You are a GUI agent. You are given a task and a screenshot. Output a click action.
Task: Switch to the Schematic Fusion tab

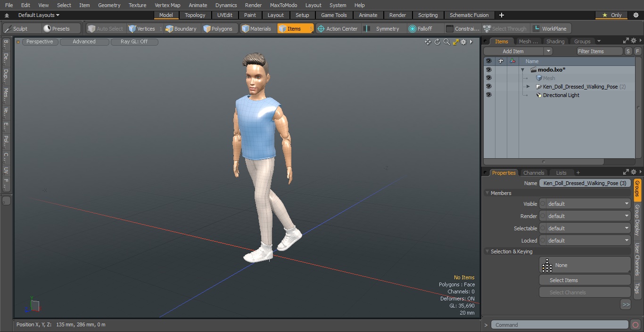[x=469, y=15]
